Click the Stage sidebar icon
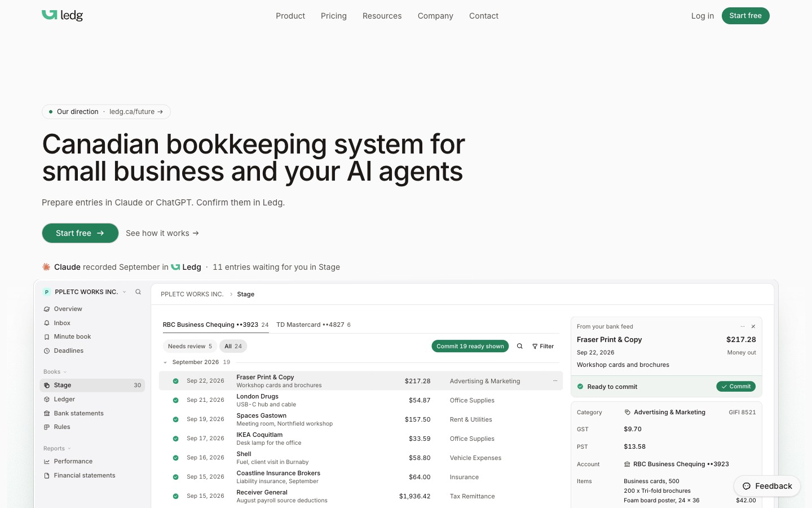 pyautogui.click(x=47, y=386)
